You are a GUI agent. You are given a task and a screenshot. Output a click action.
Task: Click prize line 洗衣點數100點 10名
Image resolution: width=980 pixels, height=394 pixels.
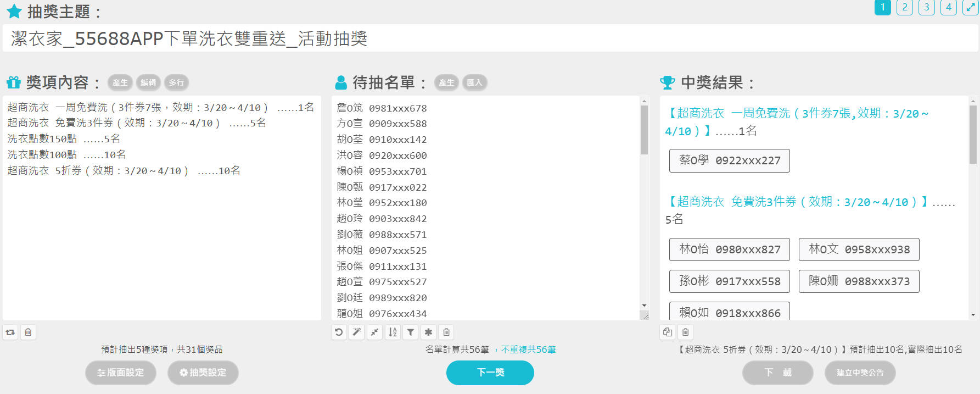[66, 155]
